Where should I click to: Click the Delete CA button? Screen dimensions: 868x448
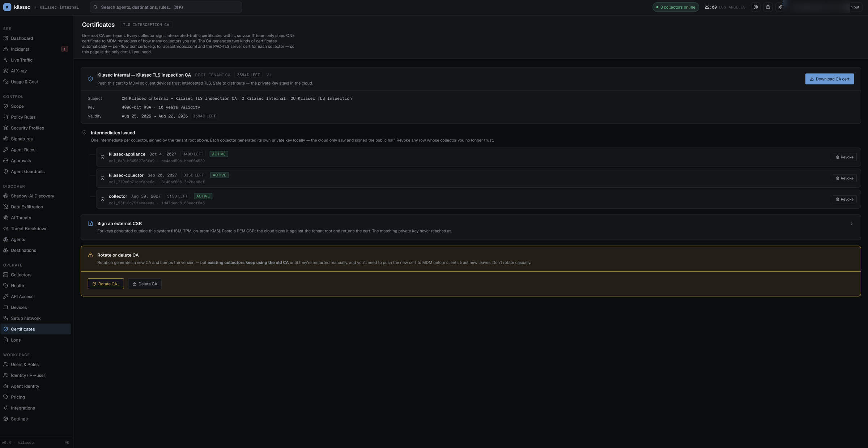(x=145, y=284)
